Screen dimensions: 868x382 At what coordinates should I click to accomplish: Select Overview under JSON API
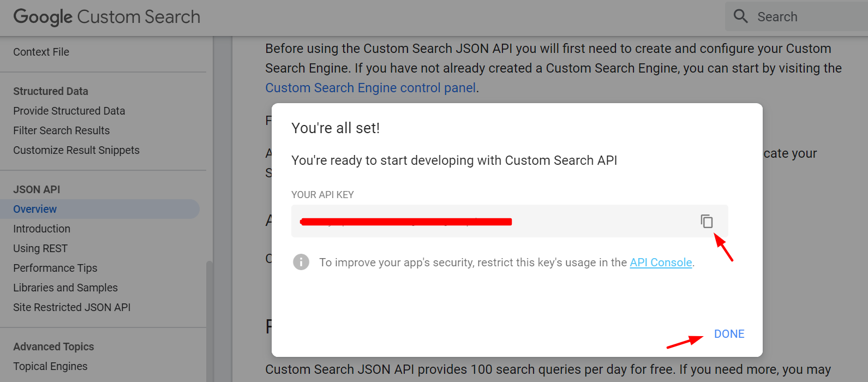tap(99, 209)
